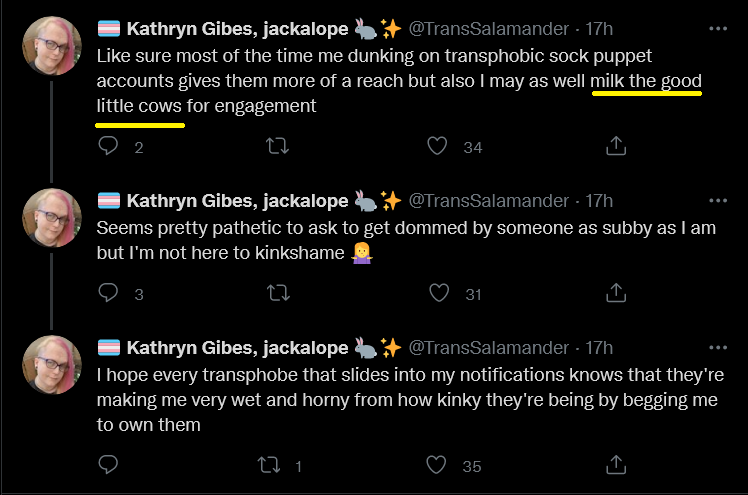This screenshot has height=495, width=748.
Task: Like the tweet with 31 likes
Action: point(439,293)
